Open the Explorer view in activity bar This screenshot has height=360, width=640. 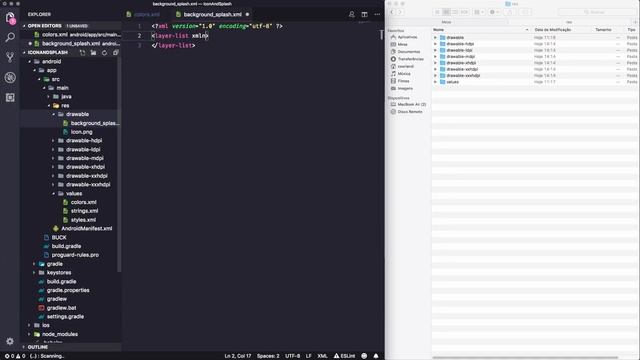10,18
